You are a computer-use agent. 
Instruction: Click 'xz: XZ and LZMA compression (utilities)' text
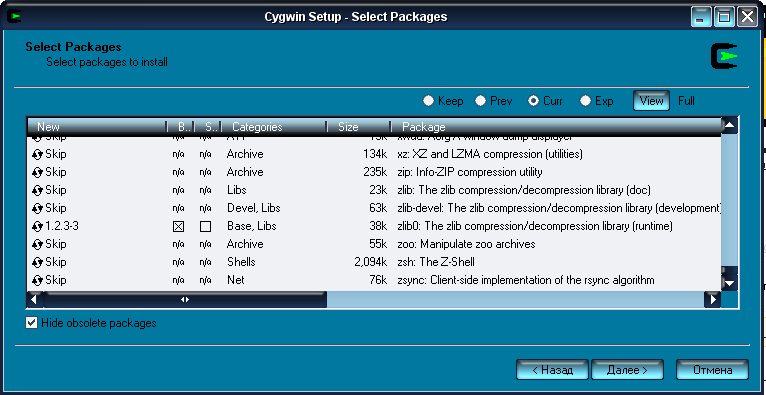[x=490, y=154]
